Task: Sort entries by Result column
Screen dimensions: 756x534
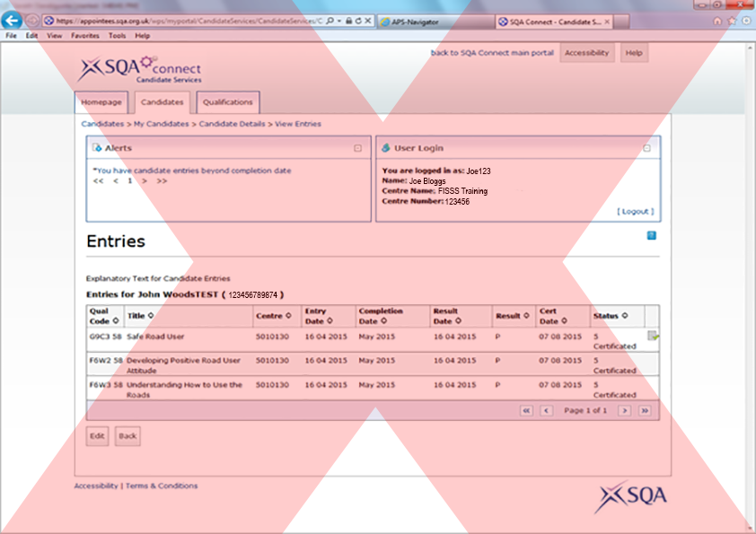Action: click(526, 315)
